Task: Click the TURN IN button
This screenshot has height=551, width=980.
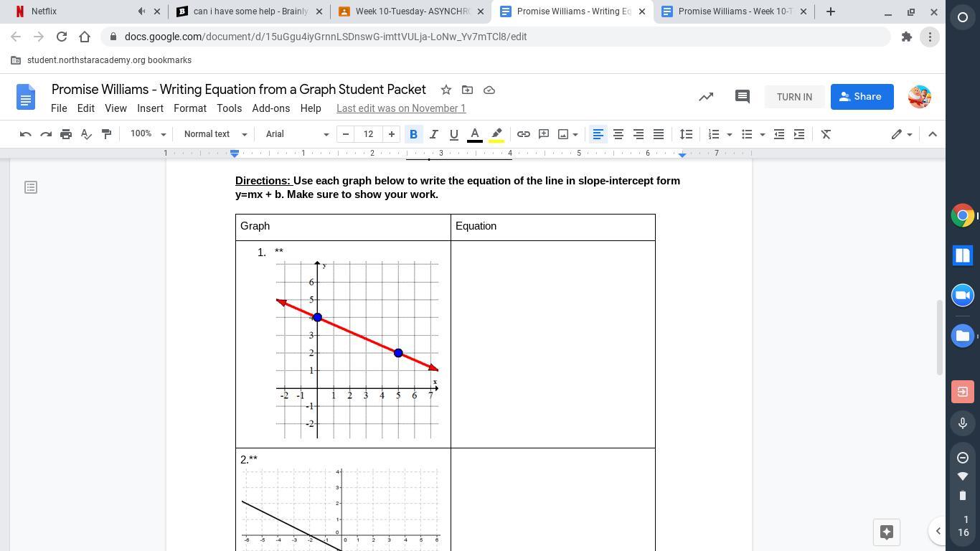Action: click(x=794, y=97)
